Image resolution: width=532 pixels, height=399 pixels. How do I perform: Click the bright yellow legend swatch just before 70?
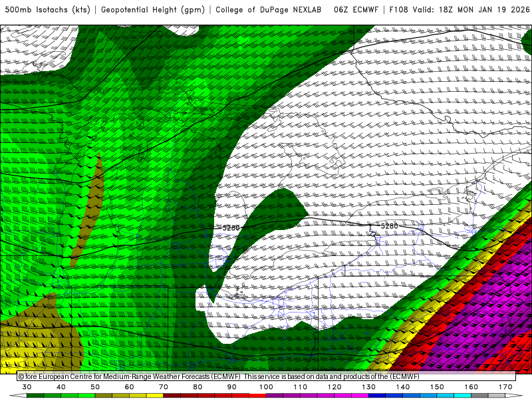(155, 396)
